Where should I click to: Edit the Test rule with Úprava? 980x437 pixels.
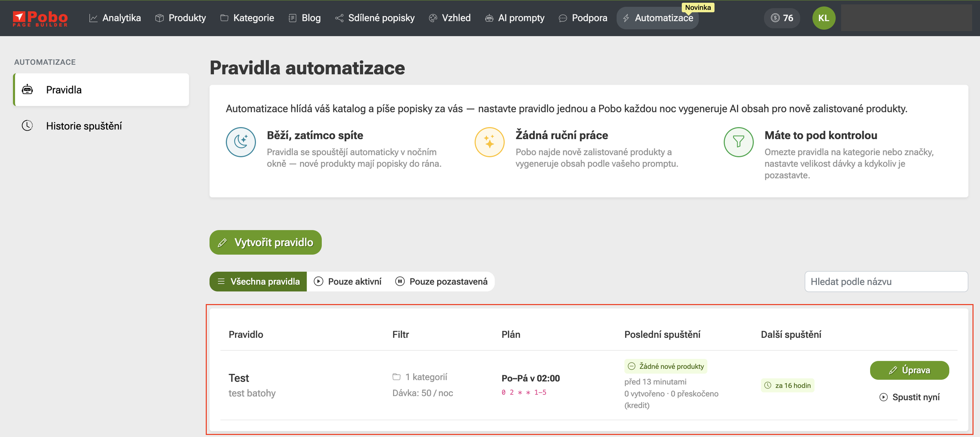coord(909,370)
